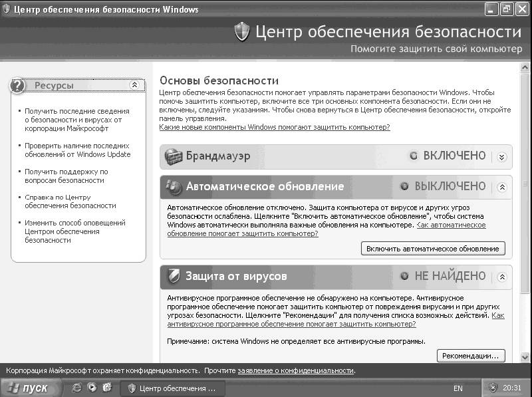Open link Как автоматическое обновление помогает защитить компьютер
532x397 pixels.
click(327, 229)
